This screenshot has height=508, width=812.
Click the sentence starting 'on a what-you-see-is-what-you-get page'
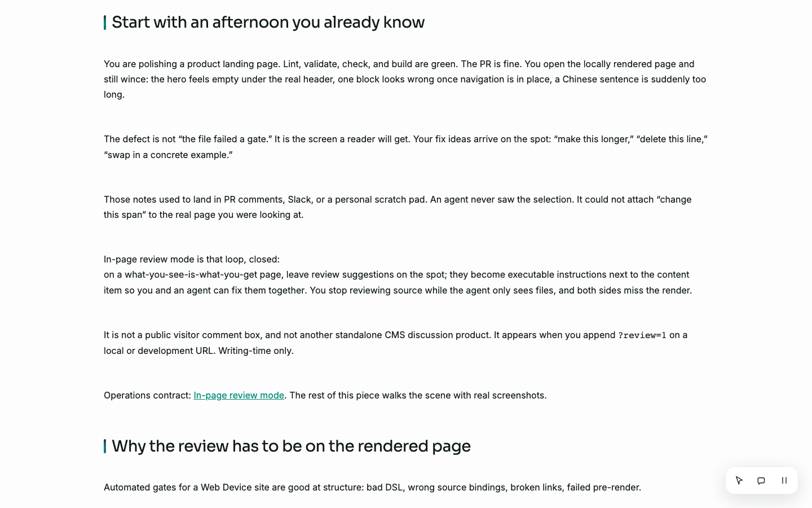[x=398, y=282]
